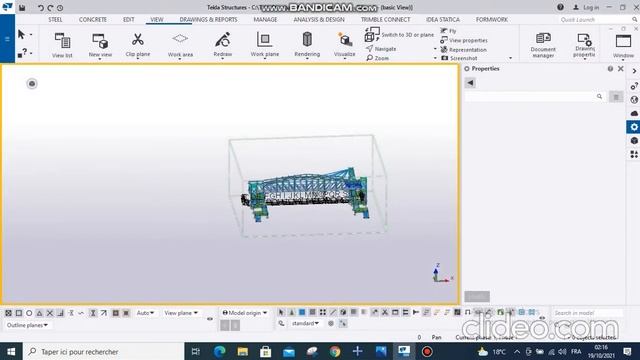Open the Outline planes dropdown
640x360 pixels.
point(27,325)
